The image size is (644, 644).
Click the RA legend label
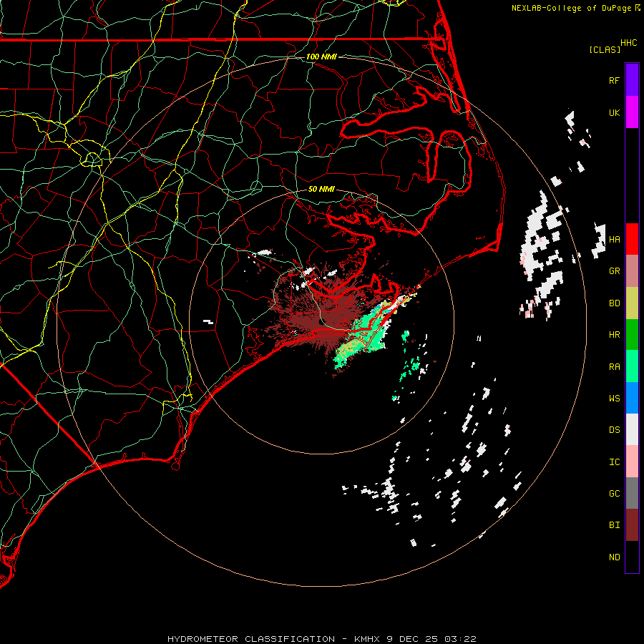(614, 367)
